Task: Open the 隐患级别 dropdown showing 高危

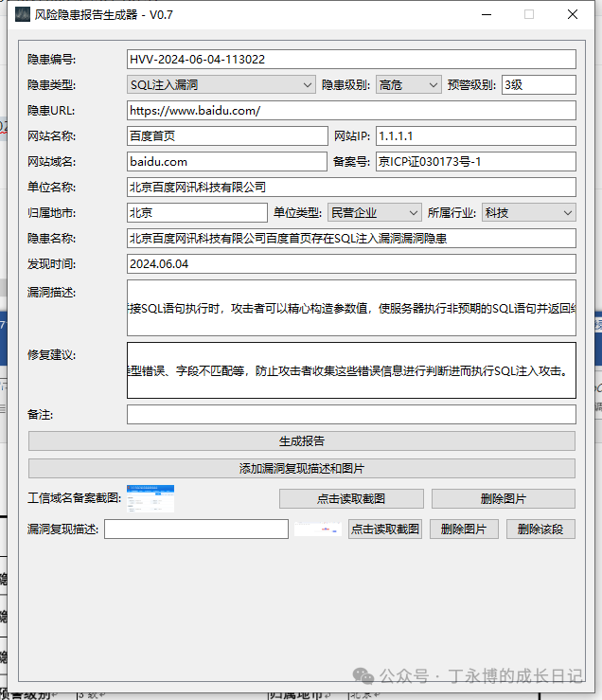Action: click(x=408, y=85)
